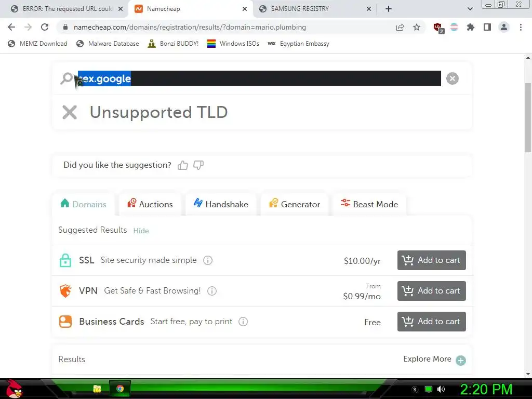Hide the Suggested Results section
The width and height of the screenshot is (532, 399).
pyautogui.click(x=141, y=231)
